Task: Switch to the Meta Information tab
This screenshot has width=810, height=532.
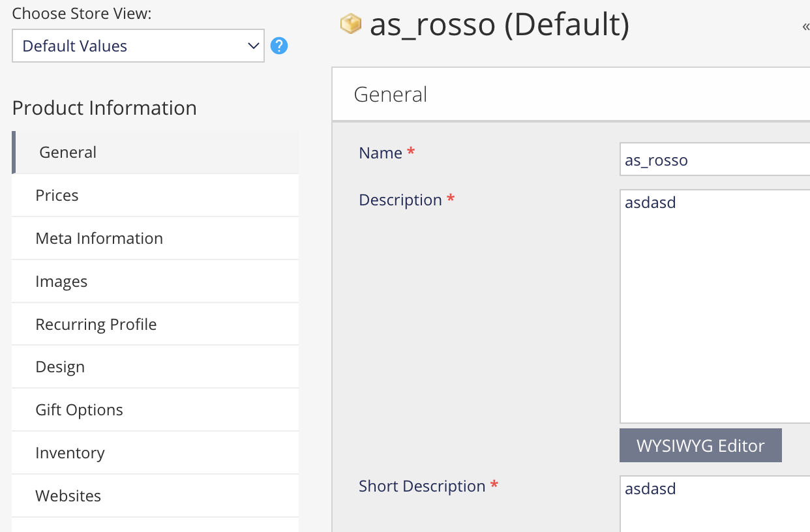Action: (99, 239)
